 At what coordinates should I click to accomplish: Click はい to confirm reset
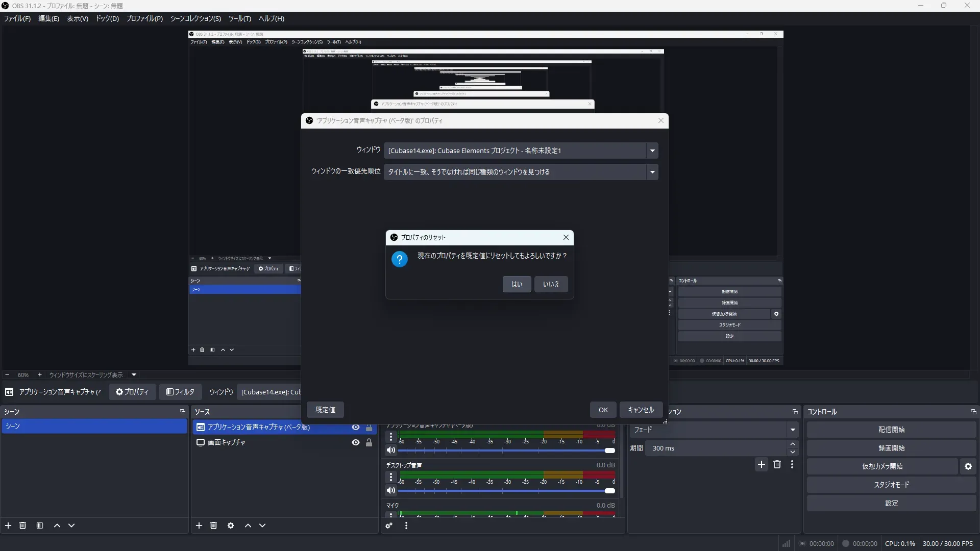517,284
